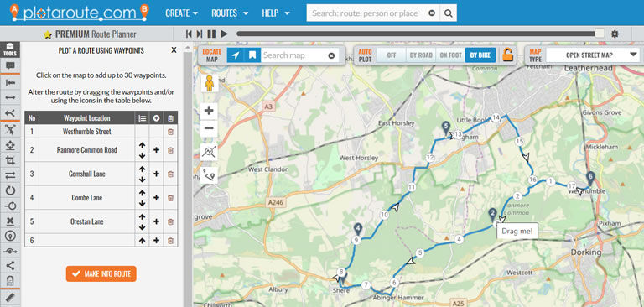Play the route animation
The image size is (644, 307).
point(224,34)
